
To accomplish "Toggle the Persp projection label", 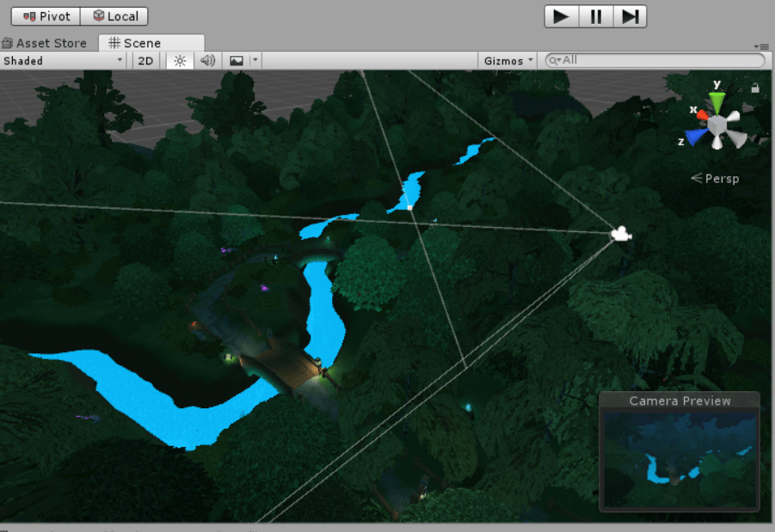I will coord(715,178).
